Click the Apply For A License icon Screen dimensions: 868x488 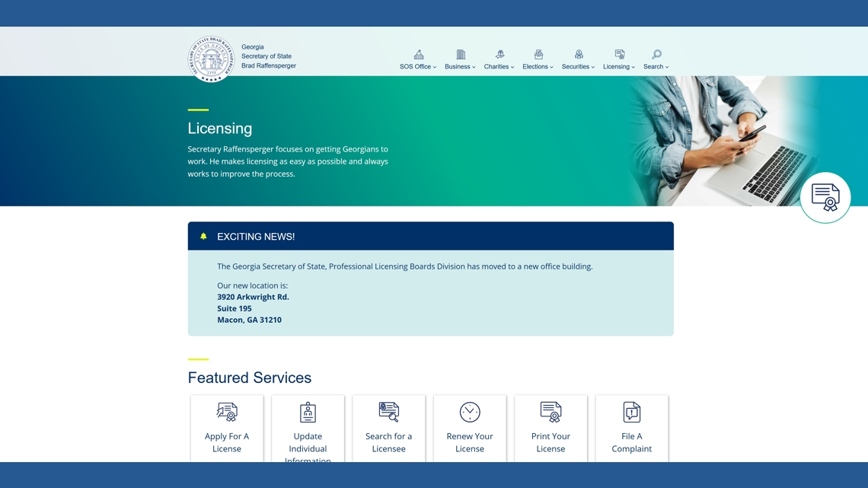227,412
